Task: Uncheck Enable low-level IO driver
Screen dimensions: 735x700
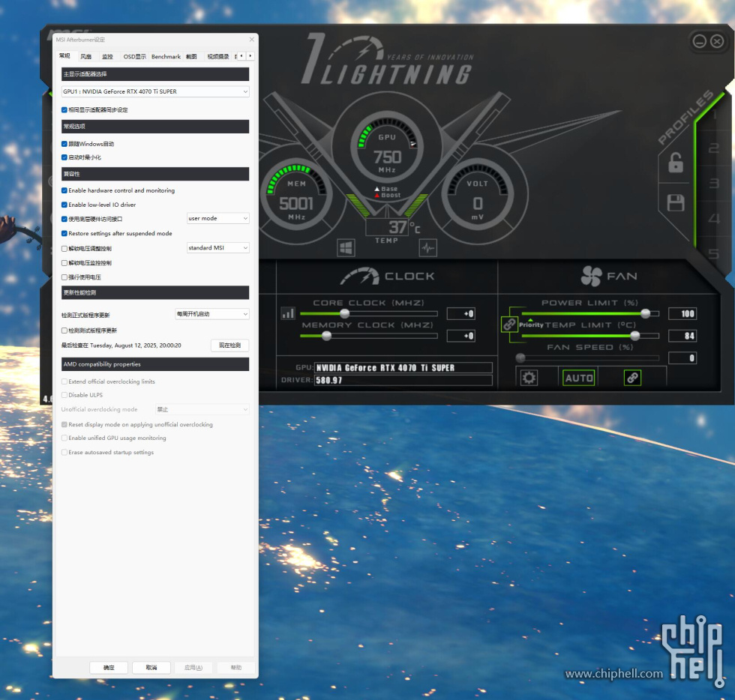Action: point(64,205)
